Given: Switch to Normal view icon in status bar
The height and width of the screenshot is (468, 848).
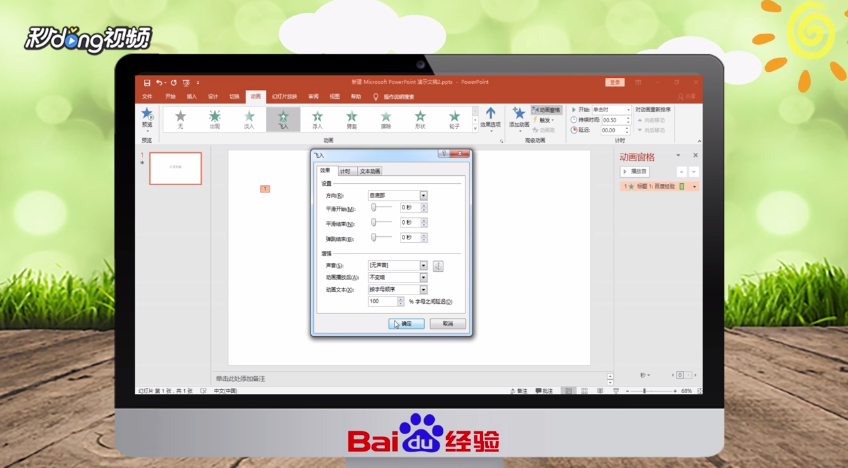Looking at the screenshot, I should [568, 391].
